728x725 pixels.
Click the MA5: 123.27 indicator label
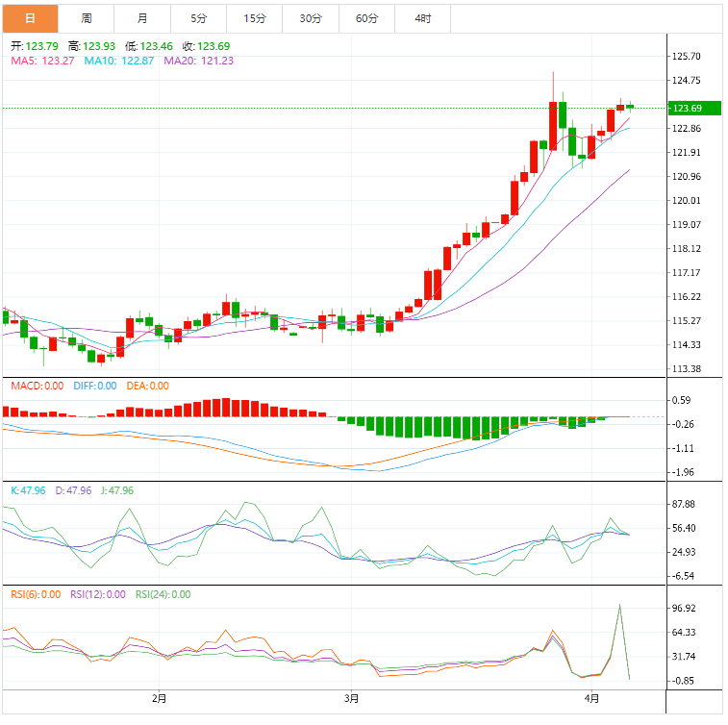44,61
